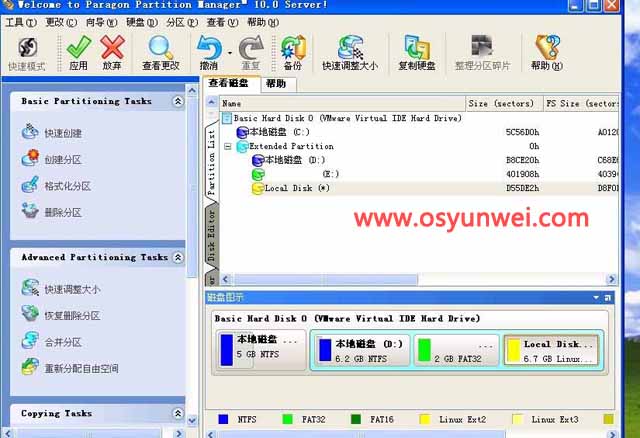
Task: Click 快速创建 in basic tasks
Action: pyautogui.click(x=51, y=133)
